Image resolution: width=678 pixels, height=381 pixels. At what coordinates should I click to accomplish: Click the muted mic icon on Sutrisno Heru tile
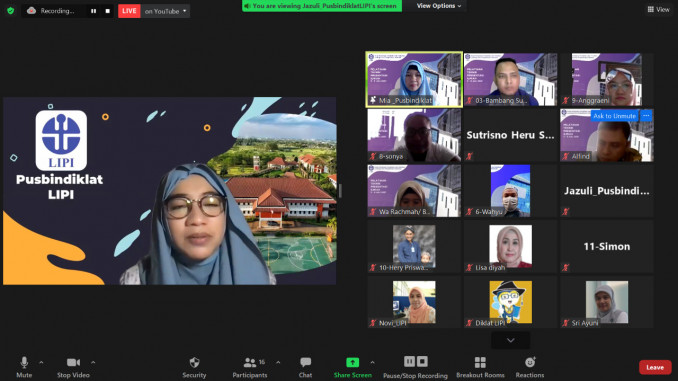tap(469, 156)
